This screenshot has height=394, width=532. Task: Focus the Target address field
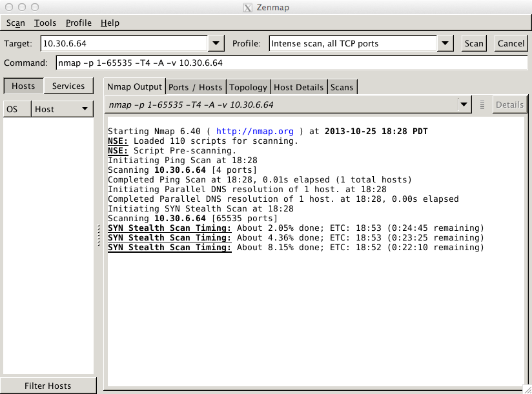[x=124, y=43]
